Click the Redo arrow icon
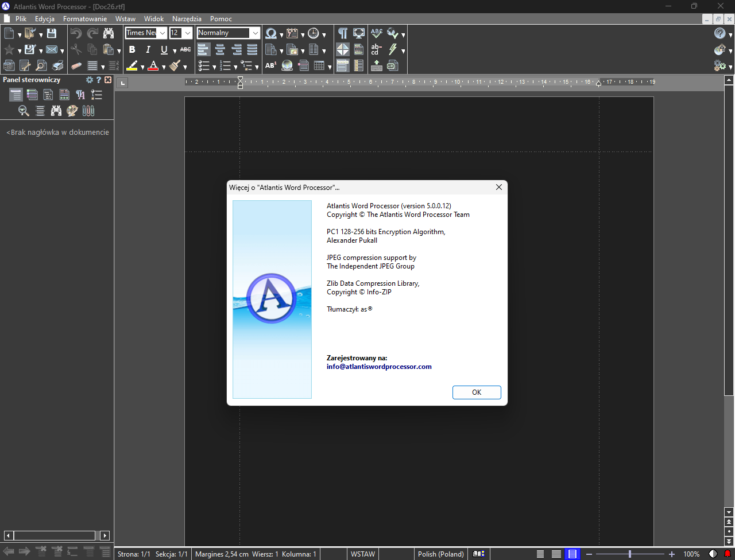This screenshot has height=560, width=735. [92, 33]
